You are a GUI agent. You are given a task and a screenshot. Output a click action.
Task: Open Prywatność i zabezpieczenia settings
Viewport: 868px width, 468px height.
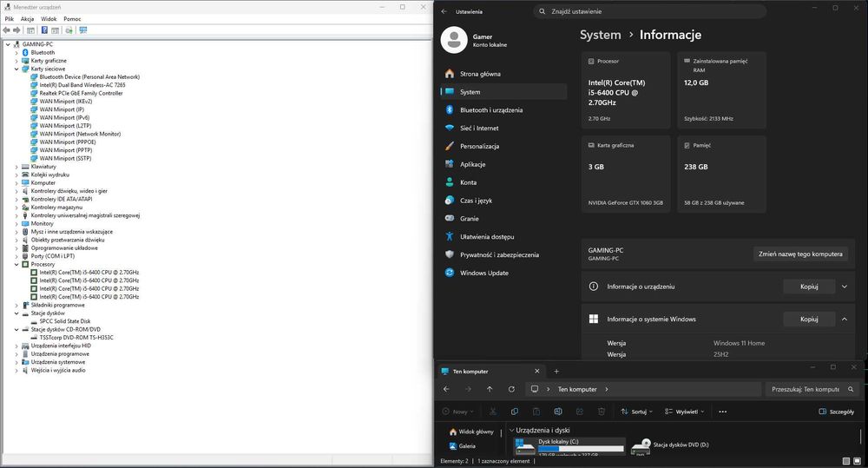[504, 254]
